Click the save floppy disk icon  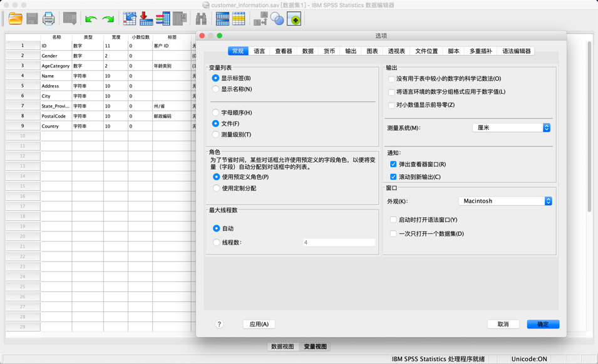[x=32, y=19]
